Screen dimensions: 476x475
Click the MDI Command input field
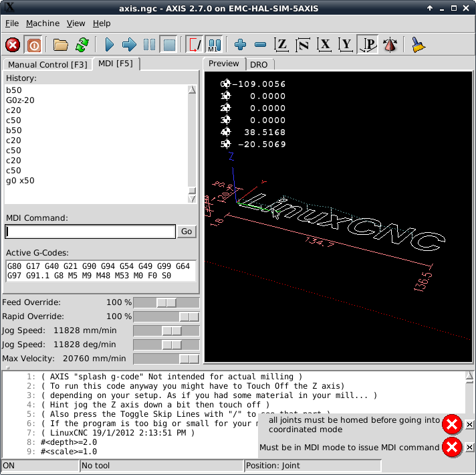pyautogui.click(x=90, y=231)
